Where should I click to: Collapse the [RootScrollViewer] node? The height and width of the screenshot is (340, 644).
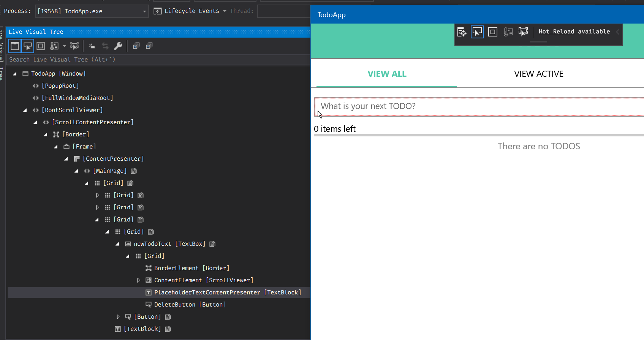tap(25, 110)
